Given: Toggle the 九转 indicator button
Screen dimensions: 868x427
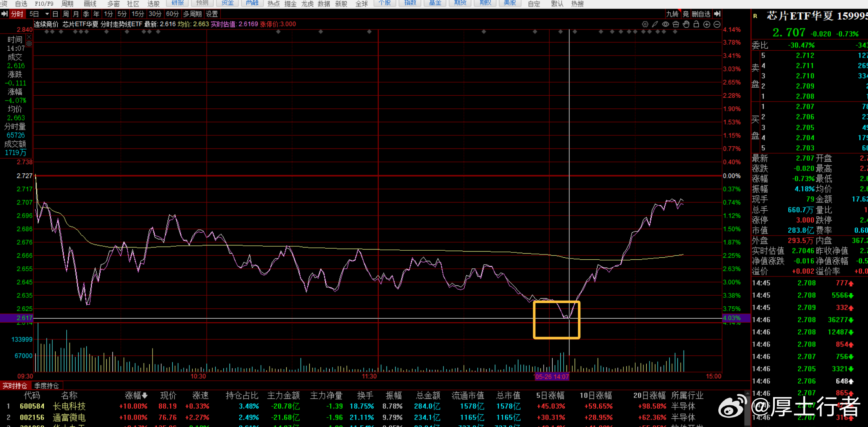Looking at the screenshot, I should pyautogui.click(x=672, y=14).
